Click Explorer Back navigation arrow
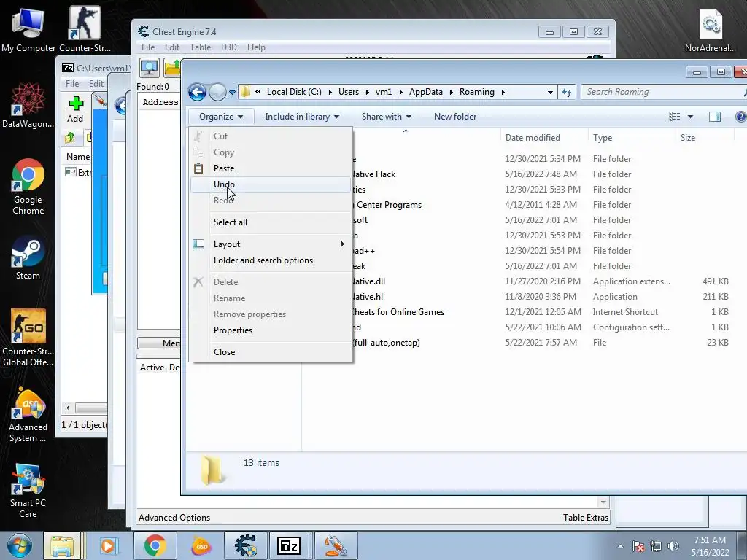 tap(197, 92)
